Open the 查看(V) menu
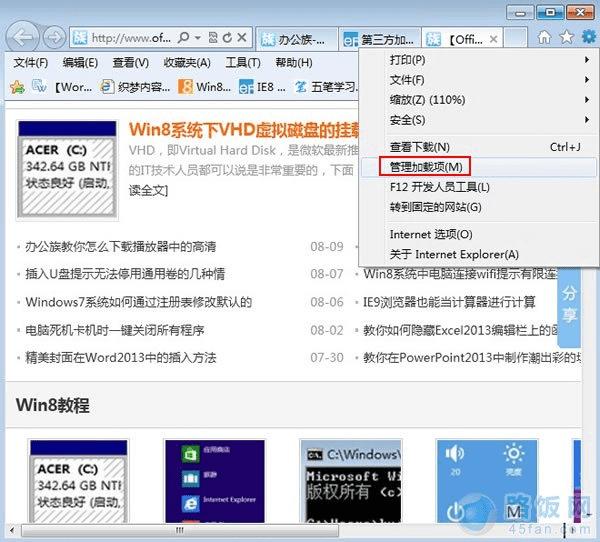 coord(130,62)
